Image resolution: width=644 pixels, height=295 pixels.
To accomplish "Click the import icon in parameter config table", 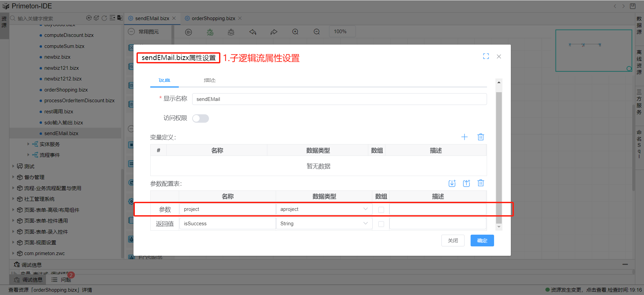I will (452, 183).
